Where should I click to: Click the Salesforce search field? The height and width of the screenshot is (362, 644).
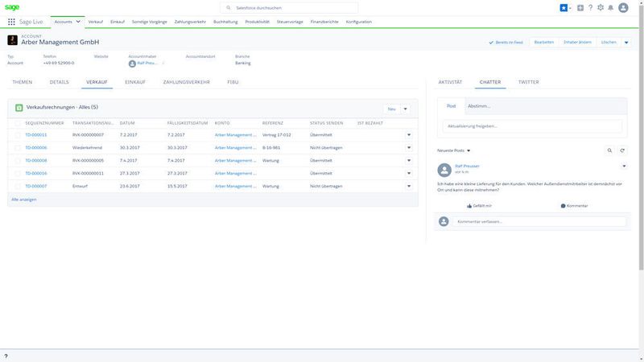pos(289,8)
